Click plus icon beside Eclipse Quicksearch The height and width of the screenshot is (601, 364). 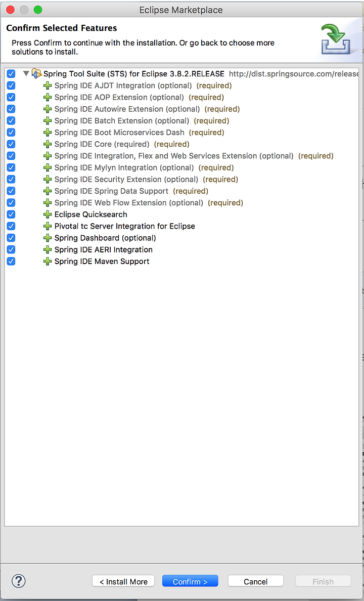click(48, 214)
